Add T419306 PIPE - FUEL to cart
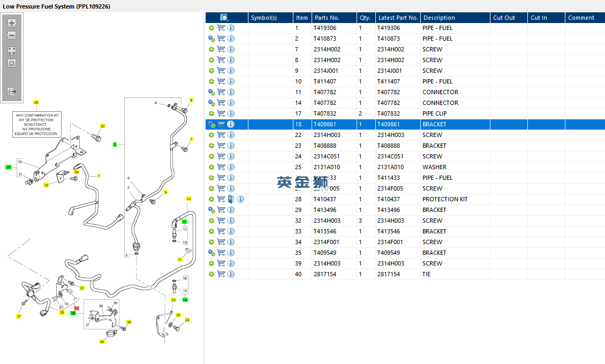This screenshot has height=364, width=605. (x=221, y=28)
